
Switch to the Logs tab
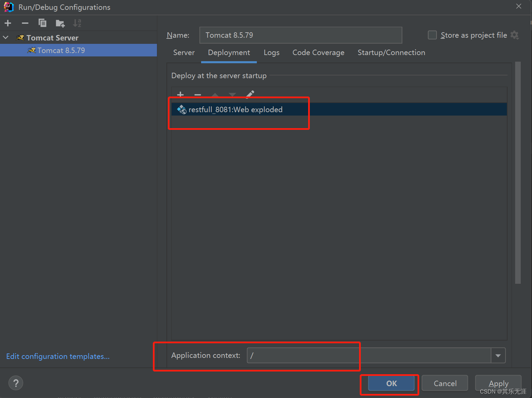click(271, 53)
